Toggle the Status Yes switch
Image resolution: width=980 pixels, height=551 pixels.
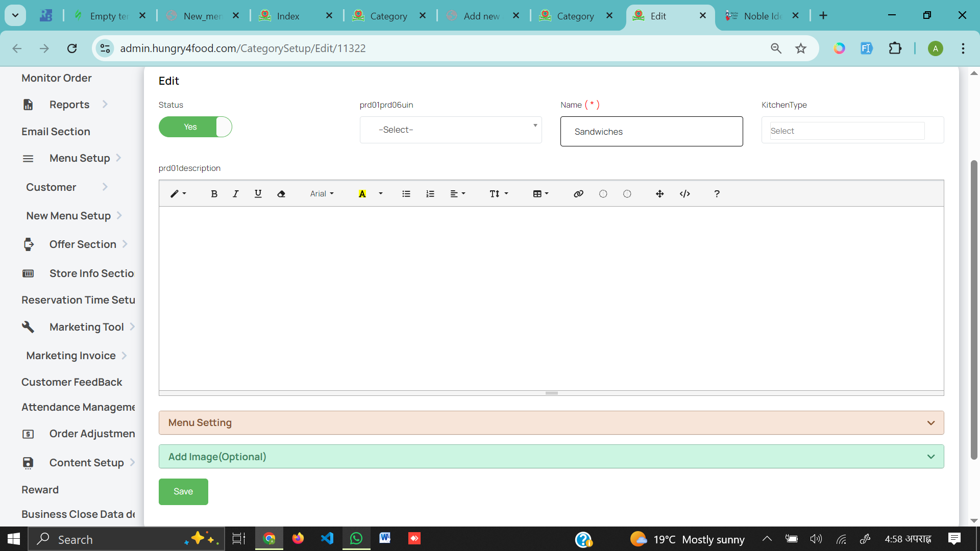pyautogui.click(x=195, y=127)
